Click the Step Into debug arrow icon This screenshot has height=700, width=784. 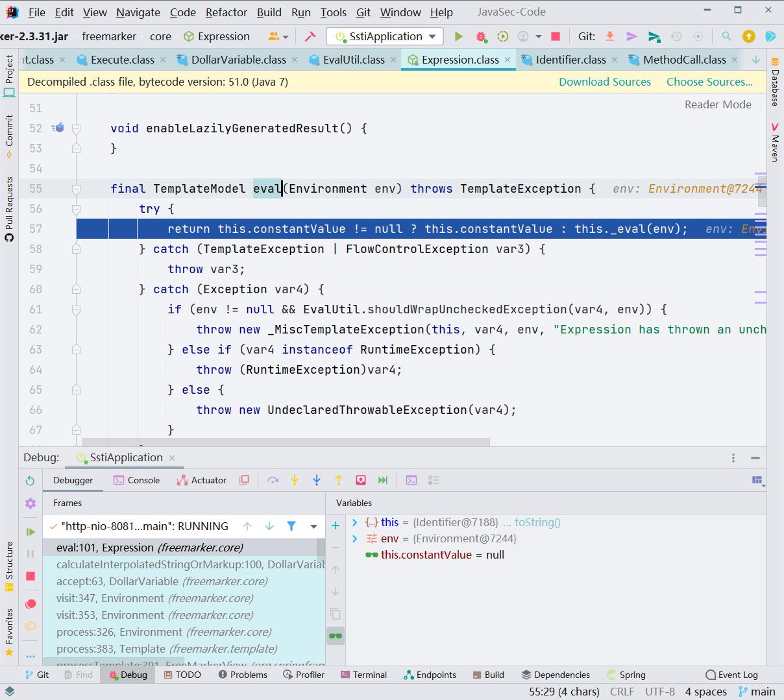[x=295, y=480]
